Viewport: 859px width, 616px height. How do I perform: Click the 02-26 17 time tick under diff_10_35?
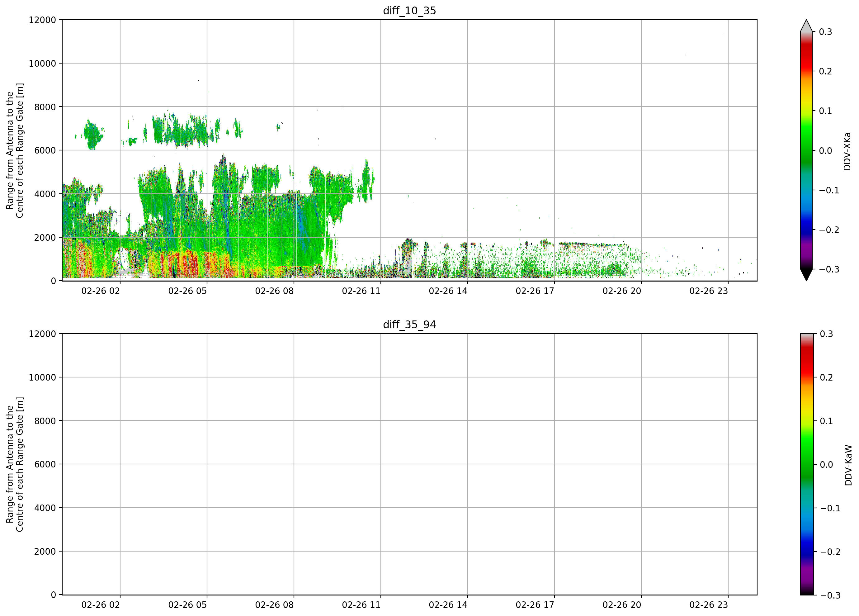535,291
